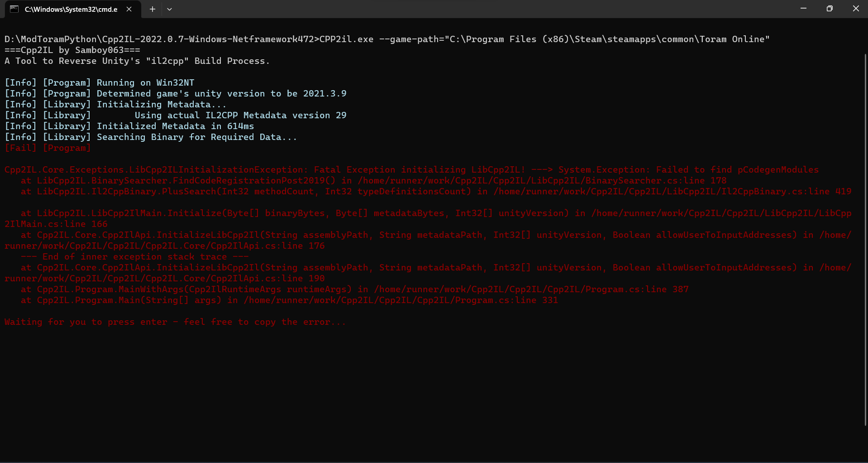This screenshot has width=868, height=463.
Task: Click the Fail Program error line
Action: pyautogui.click(x=48, y=148)
